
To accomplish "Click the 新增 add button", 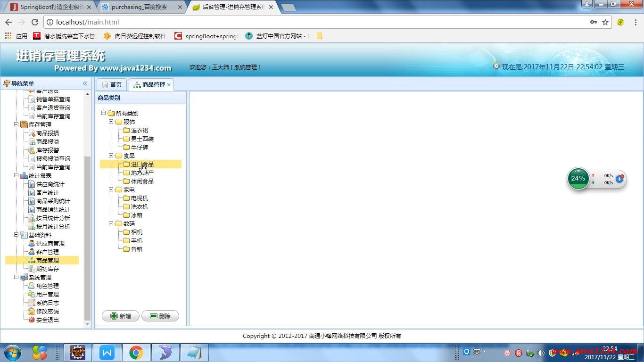I will (x=121, y=316).
